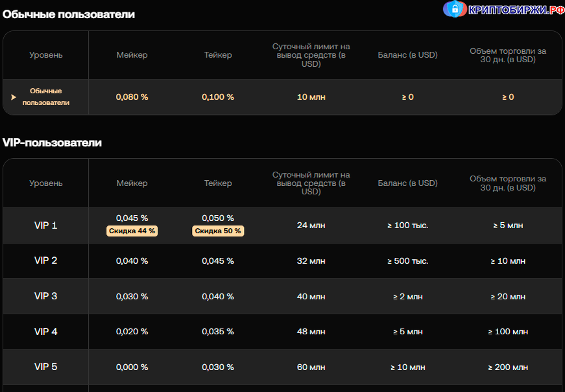Click VIP 1 volume ≥ 5 млн
This screenshot has width=565, height=392.
click(x=508, y=225)
